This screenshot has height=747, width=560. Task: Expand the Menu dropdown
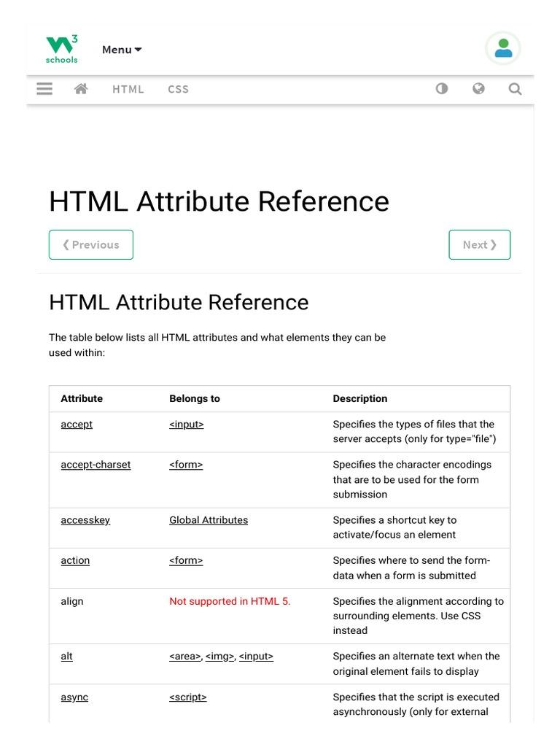122,50
